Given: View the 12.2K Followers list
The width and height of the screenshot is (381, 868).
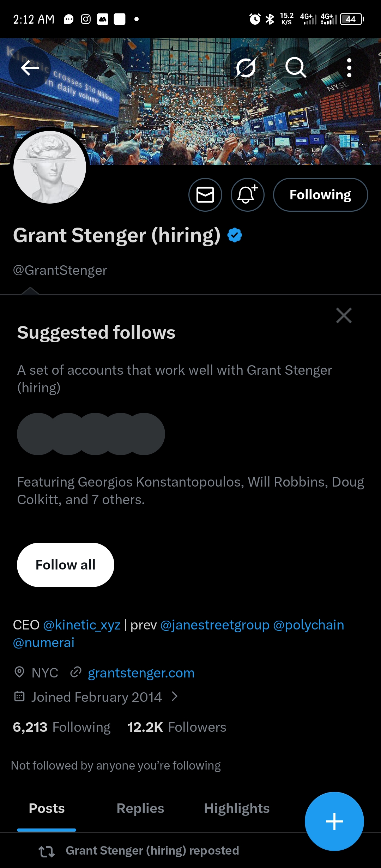Looking at the screenshot, I should coord(177,727).
